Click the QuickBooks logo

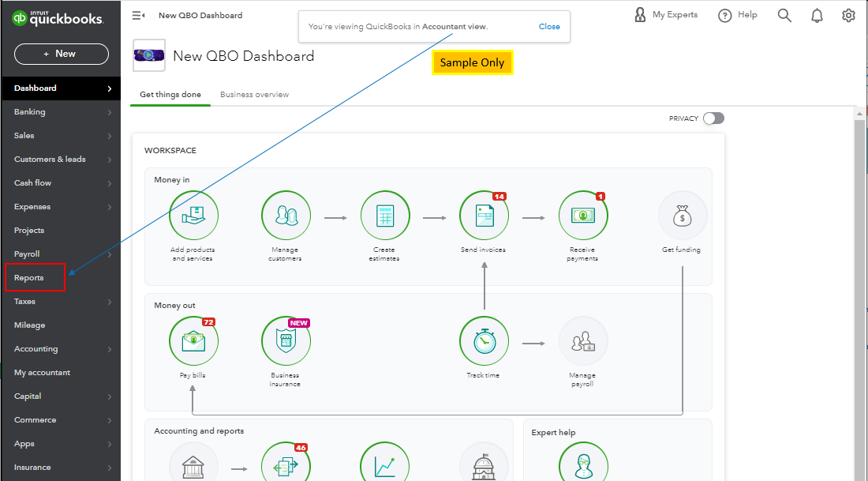coord(58,18)
